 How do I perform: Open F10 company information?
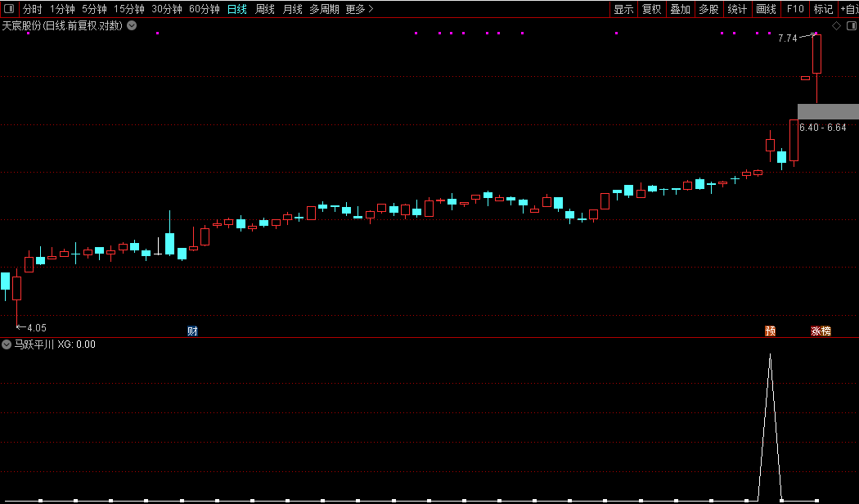coord(795,9)
